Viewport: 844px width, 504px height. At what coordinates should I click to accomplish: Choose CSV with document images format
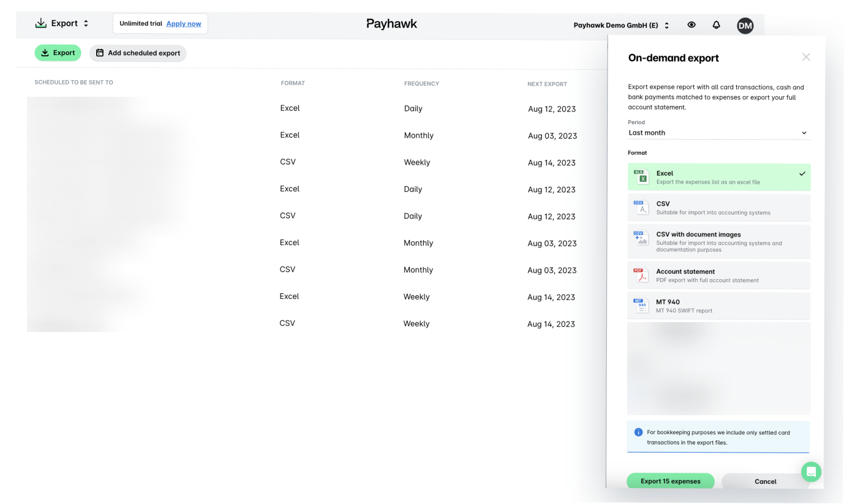point(718,241)
